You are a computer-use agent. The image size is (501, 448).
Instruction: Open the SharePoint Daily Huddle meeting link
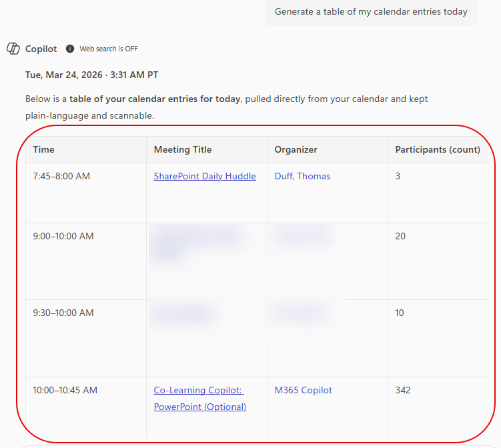[x=205, y=176]
